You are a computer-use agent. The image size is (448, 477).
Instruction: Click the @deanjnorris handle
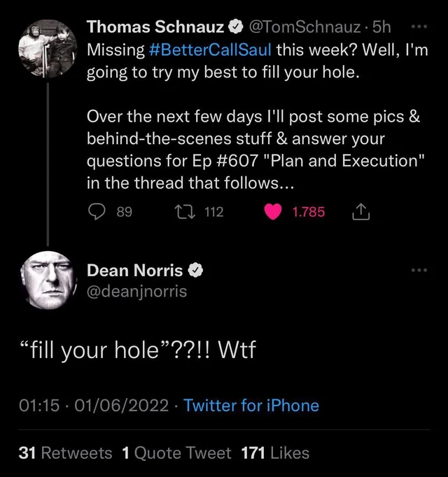pyautogui.click(x=136, y=291)
